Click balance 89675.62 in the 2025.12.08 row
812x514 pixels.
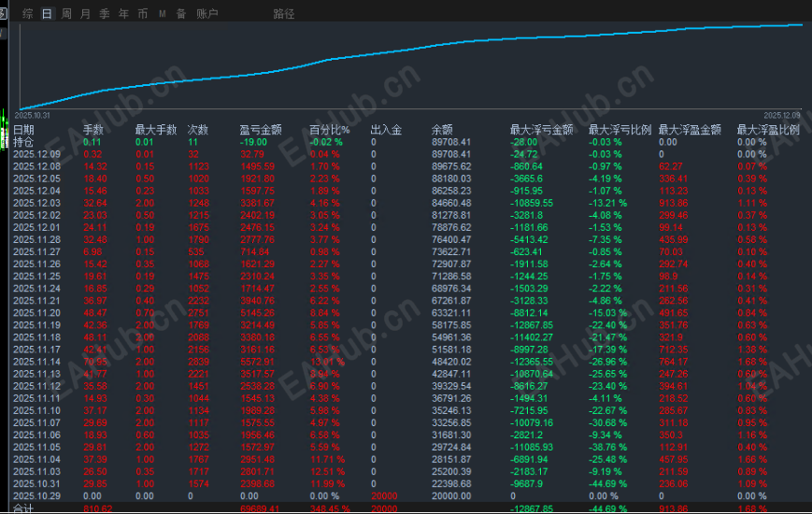point(451,166)
